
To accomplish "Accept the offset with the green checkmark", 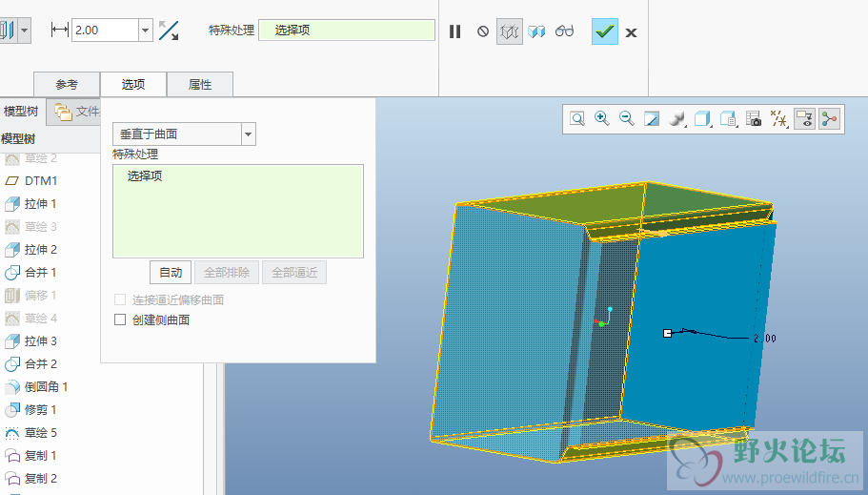I will click(604, 31).
